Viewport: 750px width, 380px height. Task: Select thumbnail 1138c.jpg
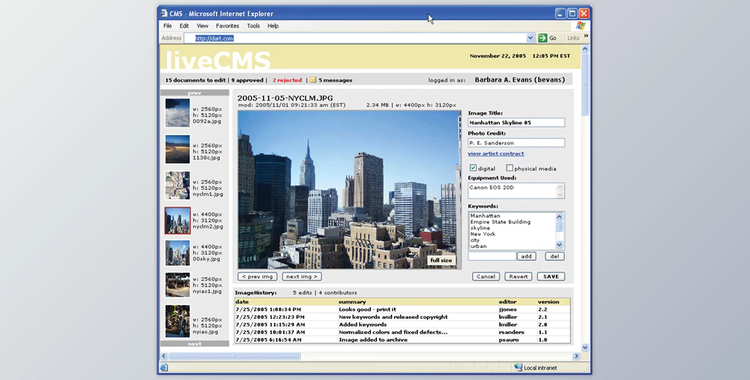tap(177, 149)
